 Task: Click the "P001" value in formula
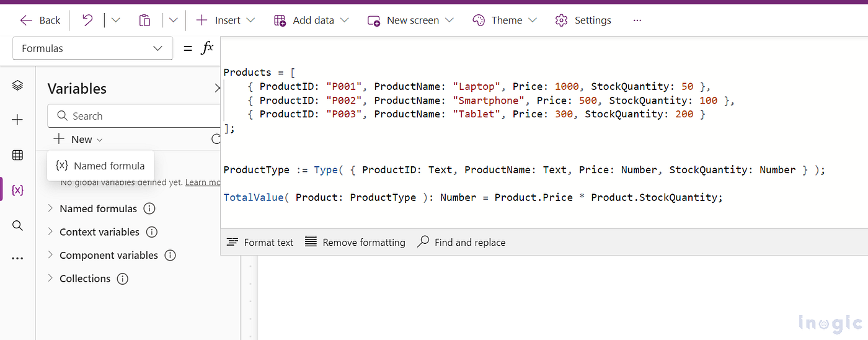344,86
